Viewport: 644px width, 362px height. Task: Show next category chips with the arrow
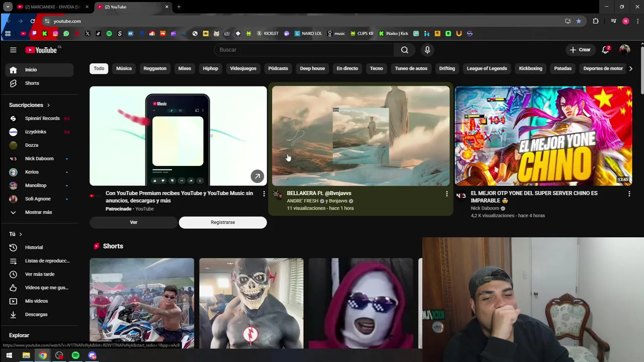click(x=630, y=68)
